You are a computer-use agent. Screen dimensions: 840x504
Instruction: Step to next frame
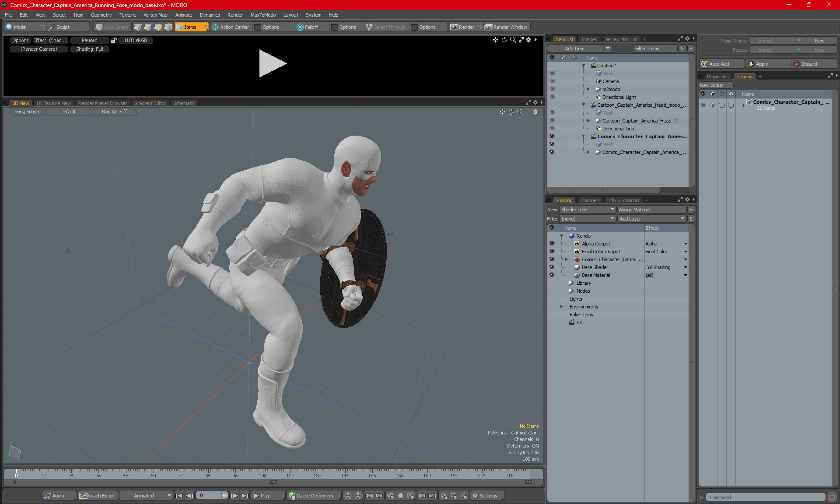234,496
